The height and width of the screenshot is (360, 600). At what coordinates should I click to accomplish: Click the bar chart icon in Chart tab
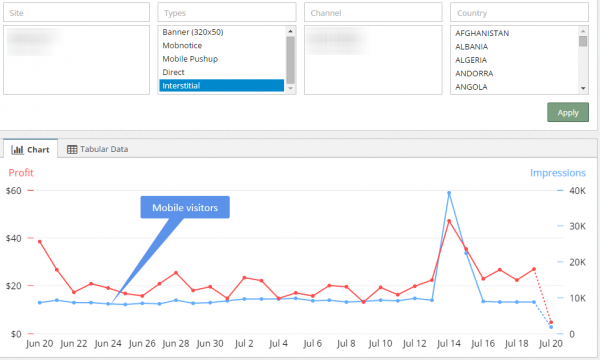(17, 150)
